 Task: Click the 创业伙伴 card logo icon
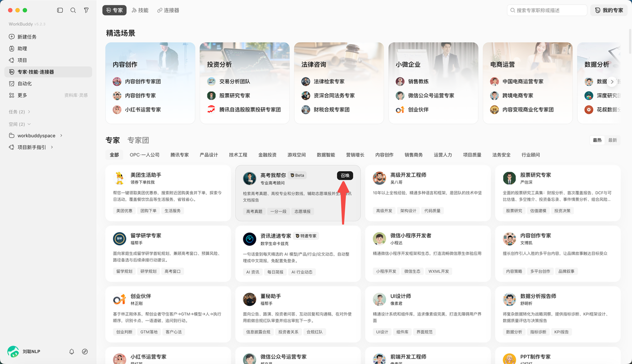pyautogui.click(x=119, y=299)
